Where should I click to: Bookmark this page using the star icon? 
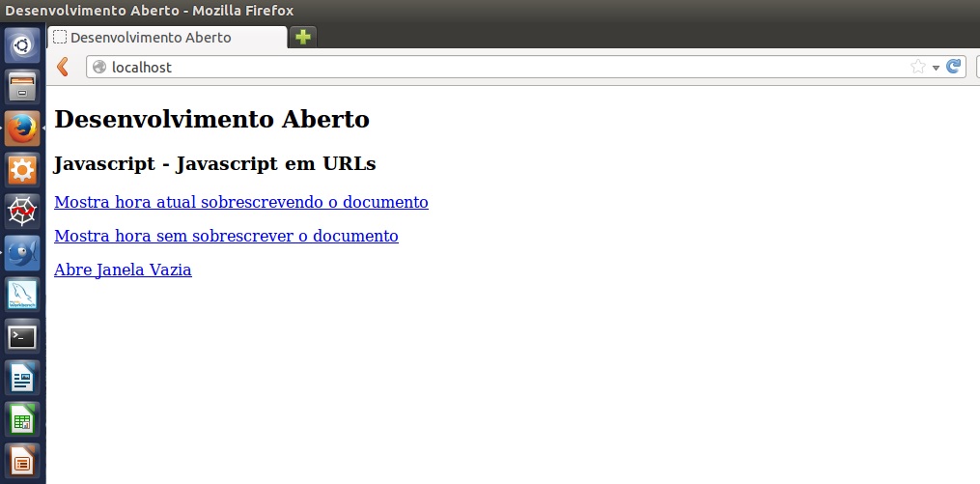(x=917, y=67)
